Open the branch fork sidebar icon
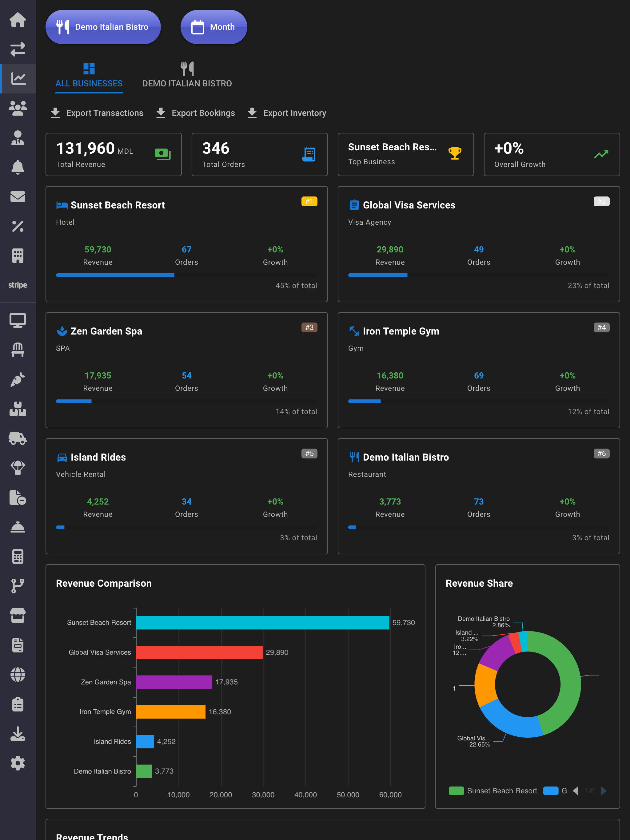 [x=18, y=586]
